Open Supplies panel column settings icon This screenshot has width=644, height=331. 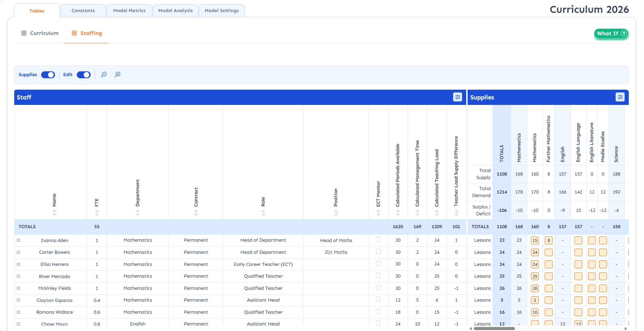pyautogui.click(x=620, y=97)
